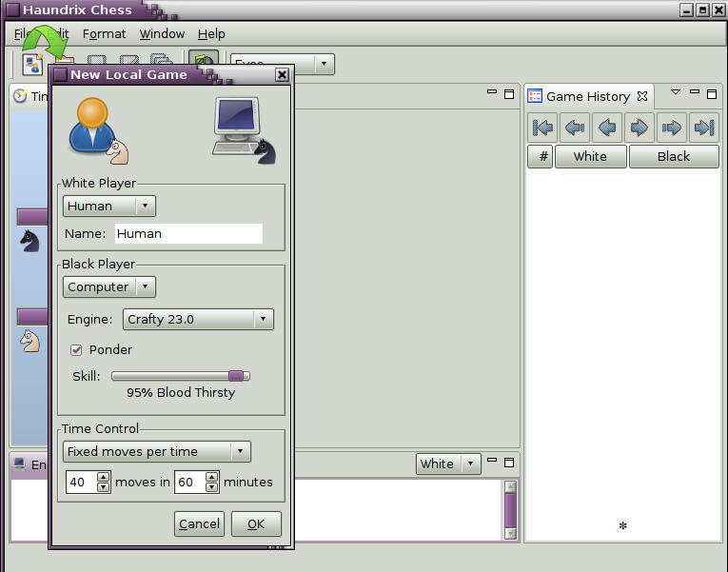The width and height of the screenshot is (728, 572).
Task: Open the Format menu
Action: [x=104, y=33]
